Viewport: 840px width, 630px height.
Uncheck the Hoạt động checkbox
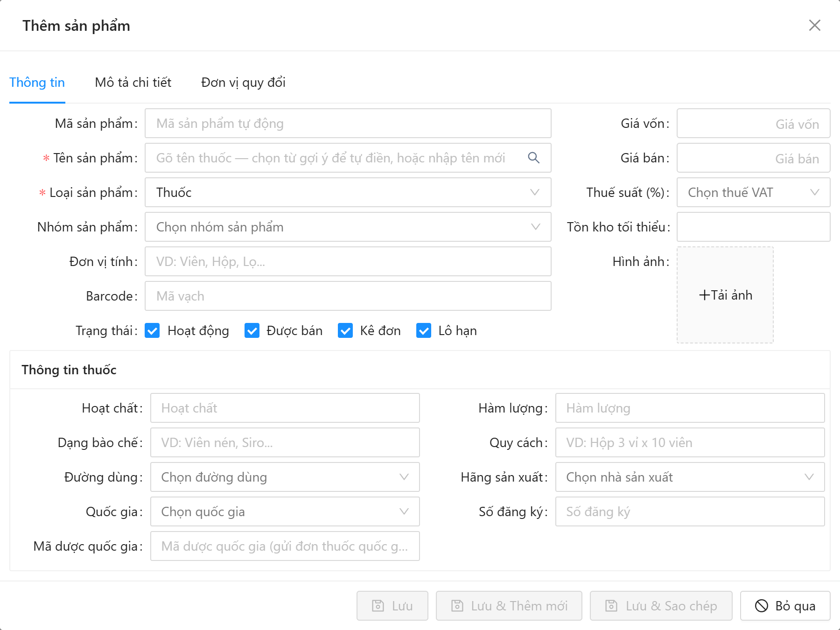point(152,330)
